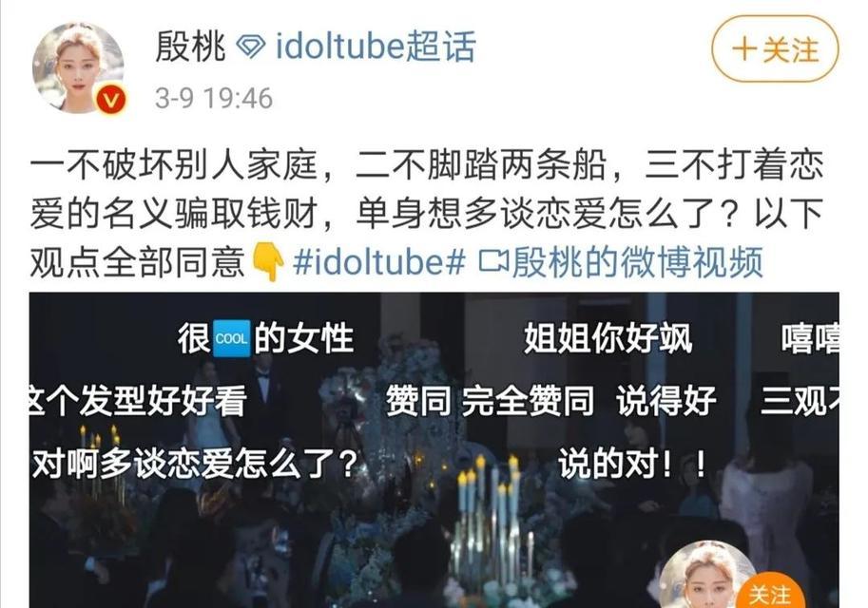The width and height of the screenshot is (868, 608).
Task: Open the idoltube超话 super topic link
Action: click(x=376, y=47)
